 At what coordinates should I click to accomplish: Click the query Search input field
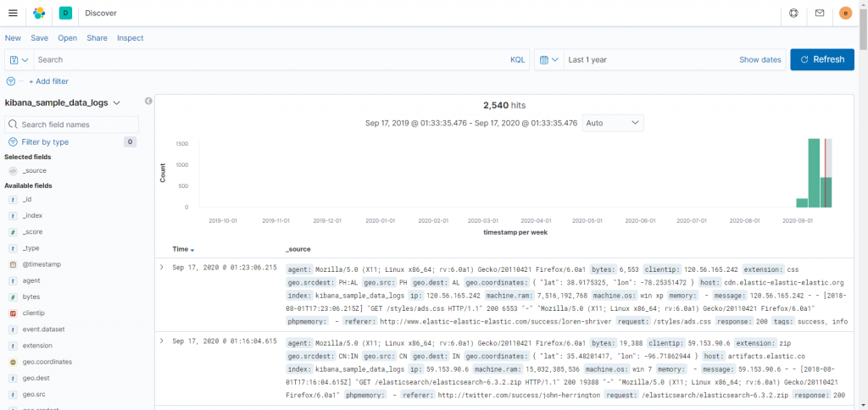271,60
